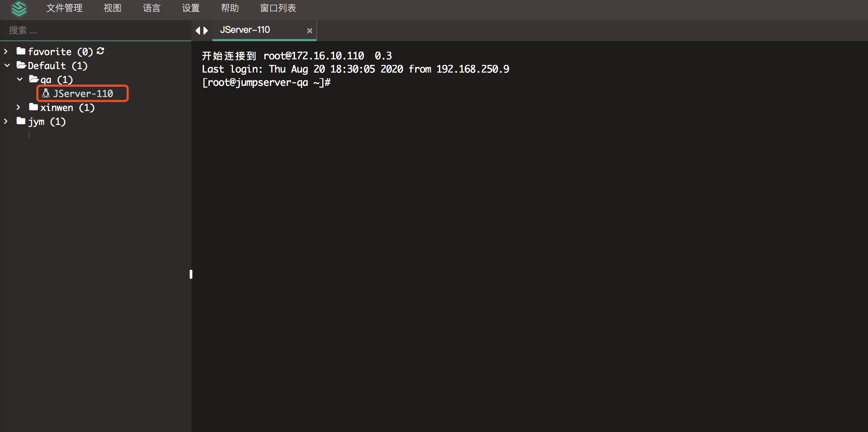The height and width of the screenshot is (432, 868).
Task: Open the 文件管理 menu
Action: click(x=64, y=8)
